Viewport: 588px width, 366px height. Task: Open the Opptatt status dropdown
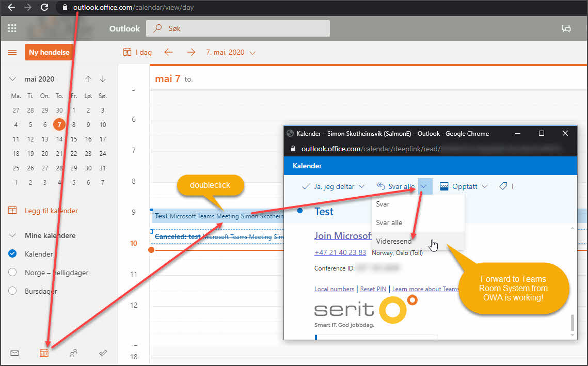[x=464, y=186]
